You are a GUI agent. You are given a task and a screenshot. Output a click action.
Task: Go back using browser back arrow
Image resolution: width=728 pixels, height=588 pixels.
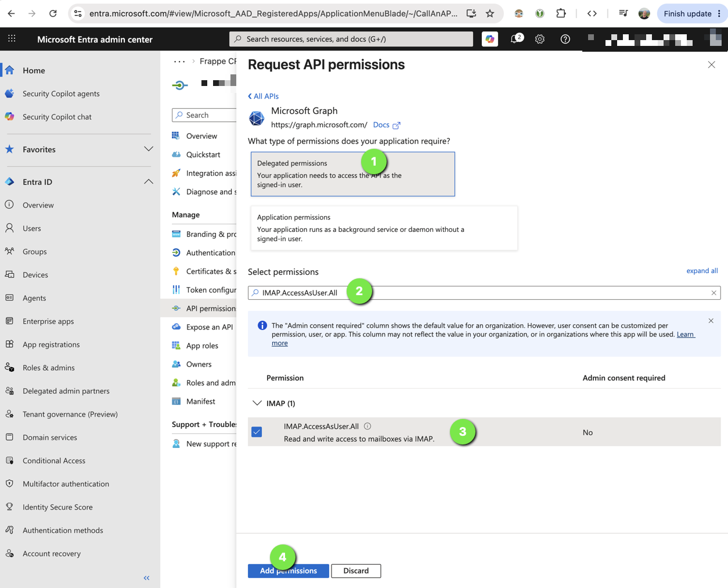[x=12, y=13]
